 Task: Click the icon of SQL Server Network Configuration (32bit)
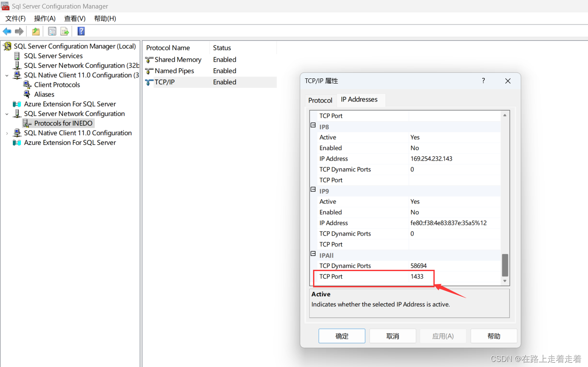[17, 66]
